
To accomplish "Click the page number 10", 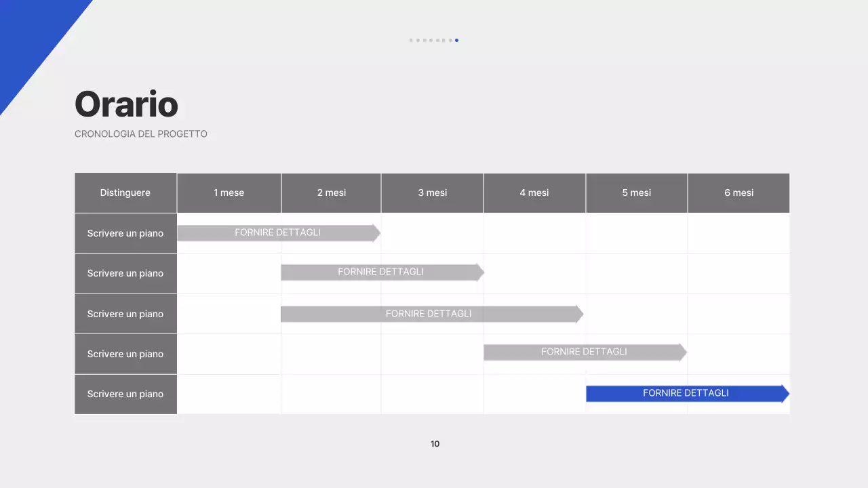I will (435, 444).
